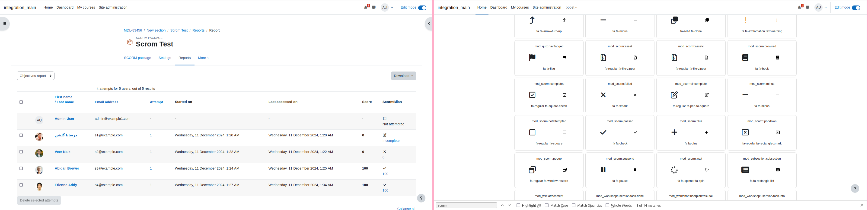
Task: Select the checkbox for Veer Naik's attempt
Action: (x=21, y=152)
